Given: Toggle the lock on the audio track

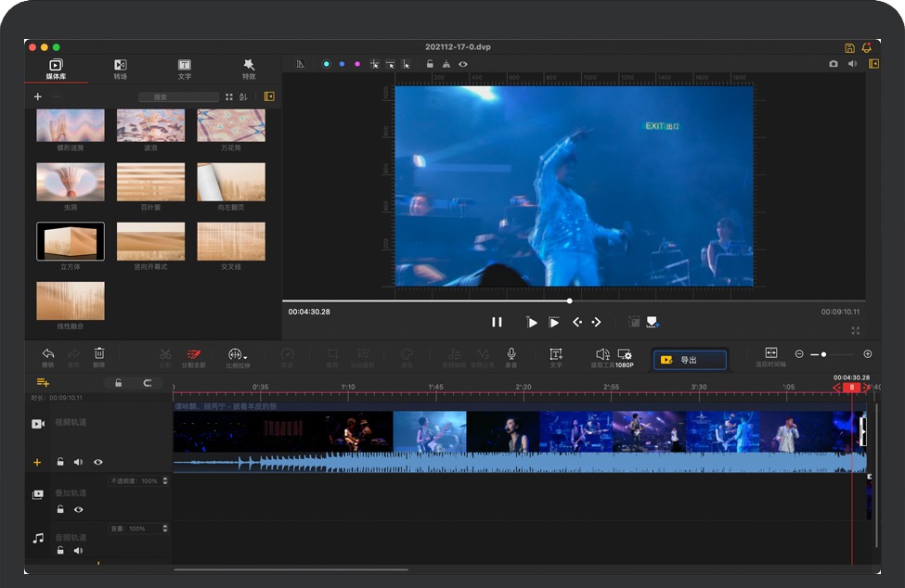Looking at the screenshot, I should [60, 551].
